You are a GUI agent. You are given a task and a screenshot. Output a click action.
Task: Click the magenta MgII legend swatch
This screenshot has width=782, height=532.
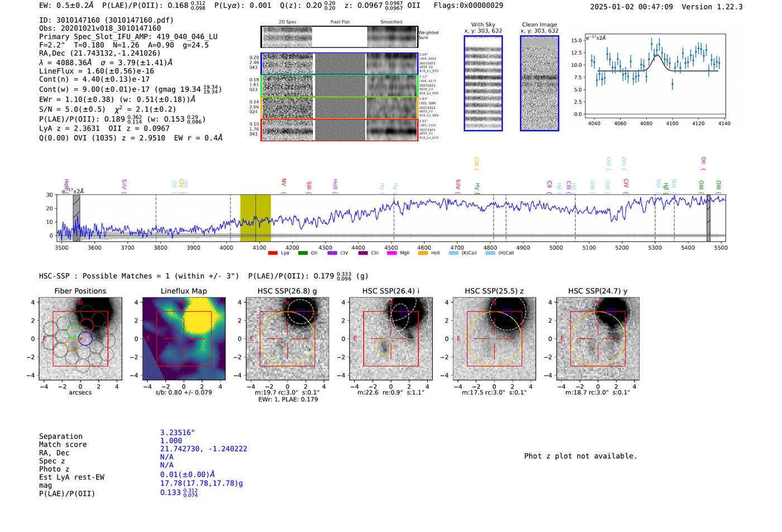(x=392, y=253)
